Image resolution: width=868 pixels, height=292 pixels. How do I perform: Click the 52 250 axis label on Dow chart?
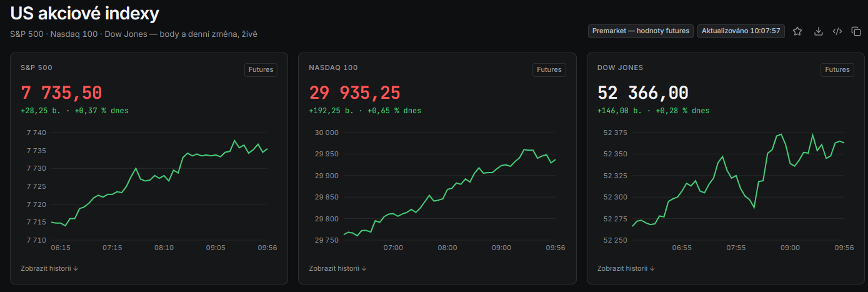click(615, 240)
